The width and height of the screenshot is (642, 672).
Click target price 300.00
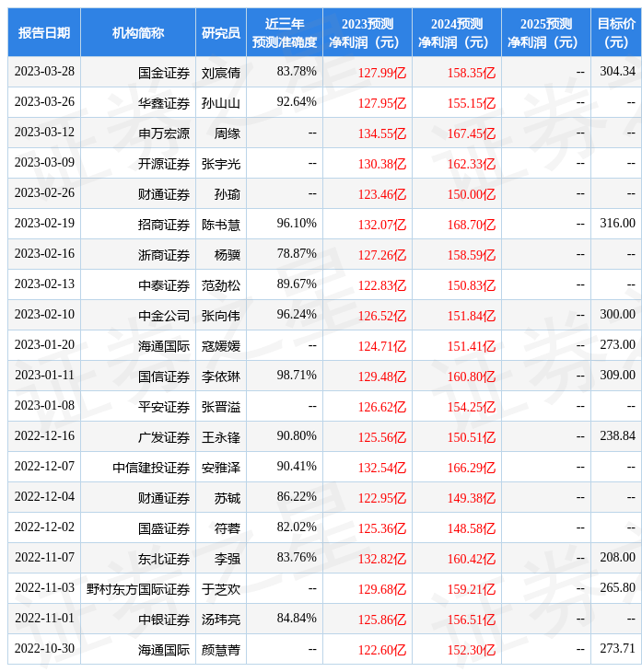(x=617, y=315)
